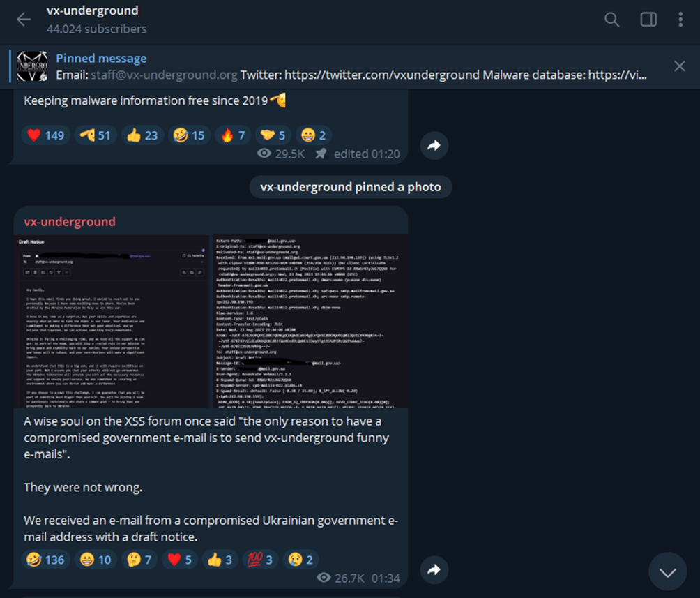Jump to latest messages with down chevron
Screen dimensions: 700x598
(667, 571)
